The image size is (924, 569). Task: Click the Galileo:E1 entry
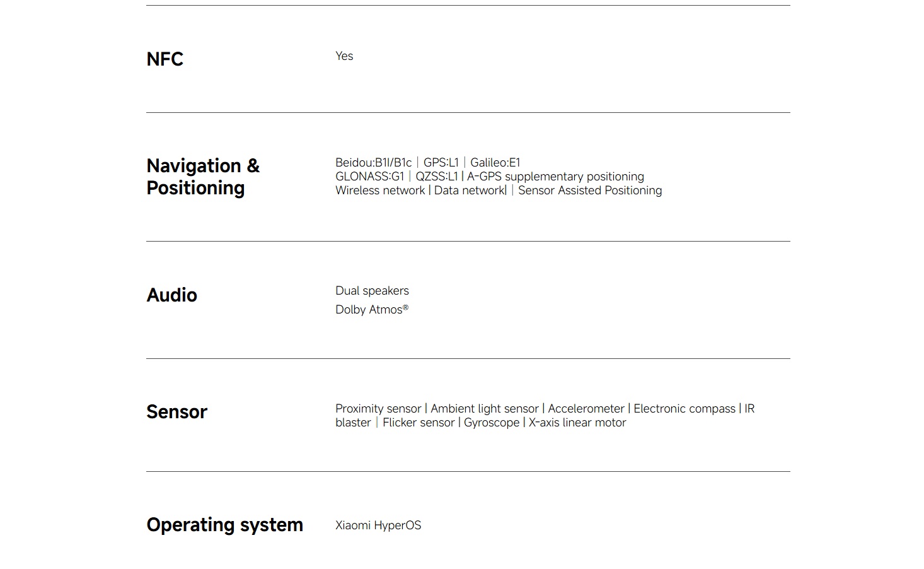click(x=495, y=162)
